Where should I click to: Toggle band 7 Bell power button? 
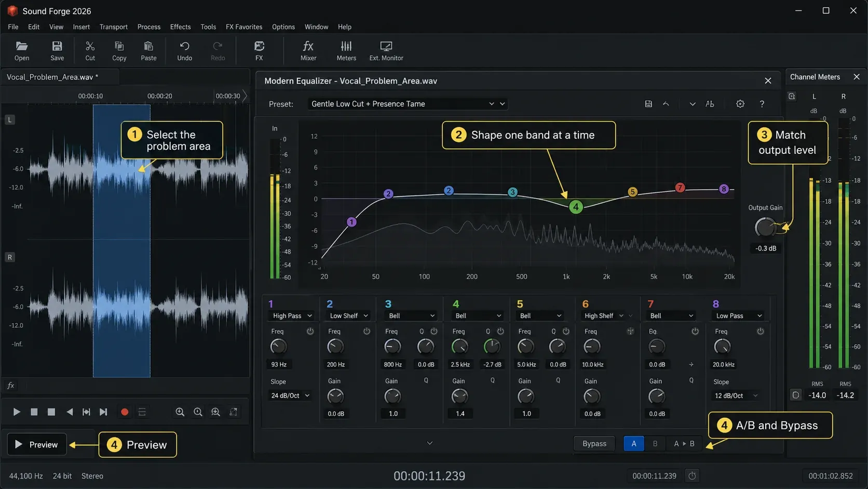click(x=695, y=331)
